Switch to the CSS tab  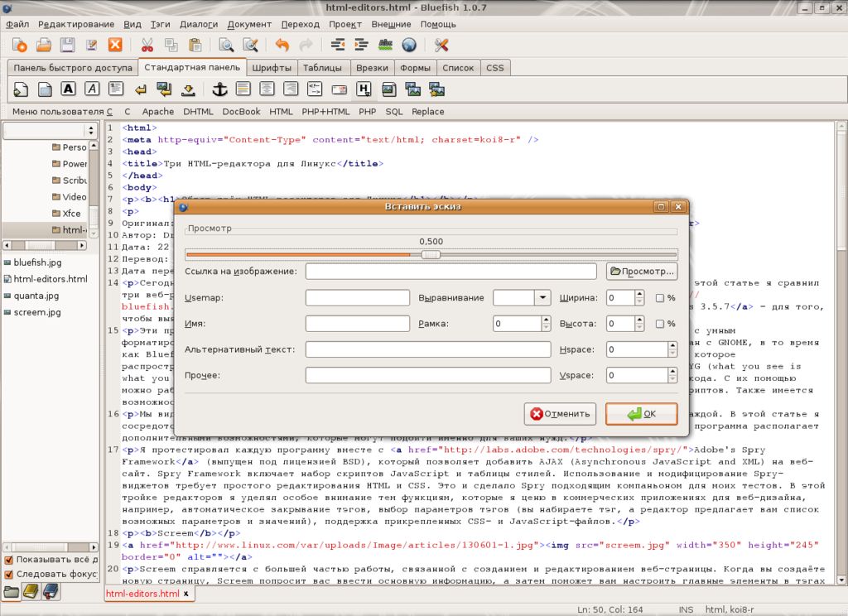tap(495, 68)
